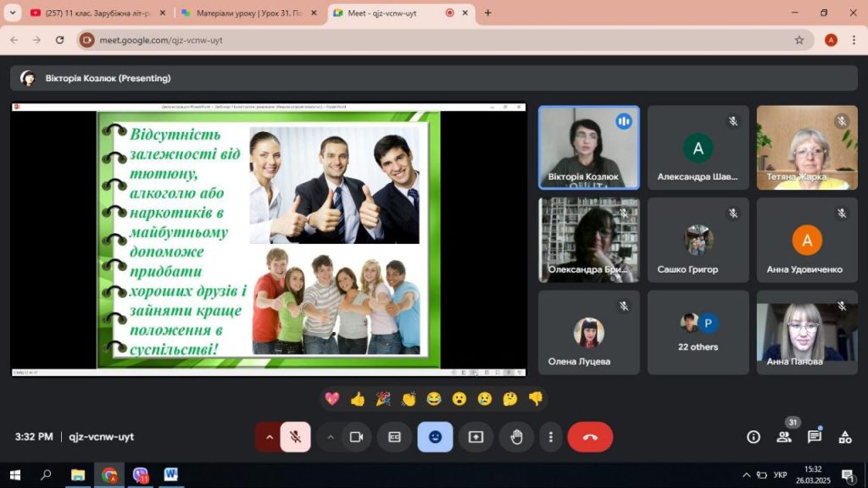Click the present screen icon

point(476,437)
